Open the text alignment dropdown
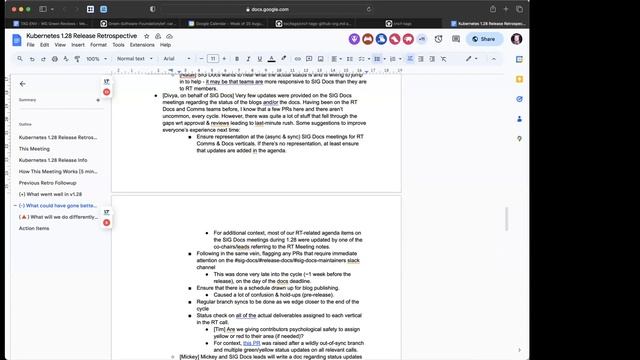This screenshot has width=640, height=360. point(336,59)
